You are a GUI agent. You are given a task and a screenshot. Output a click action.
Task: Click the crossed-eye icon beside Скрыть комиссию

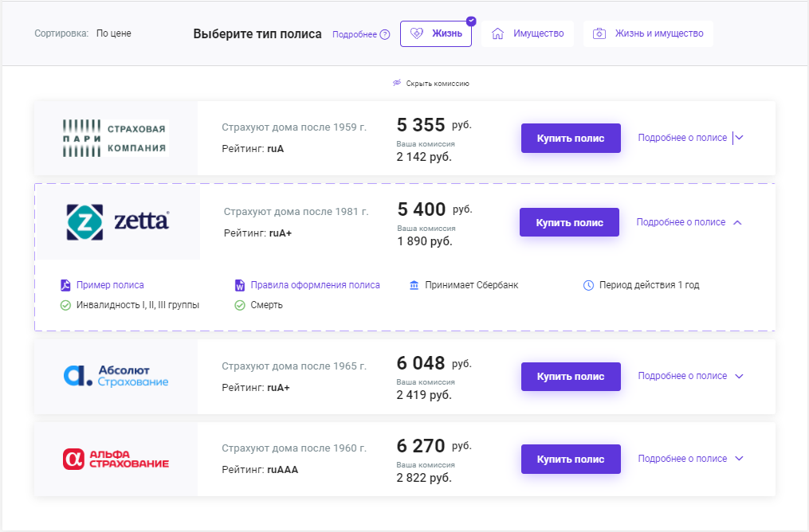[397, 83]
